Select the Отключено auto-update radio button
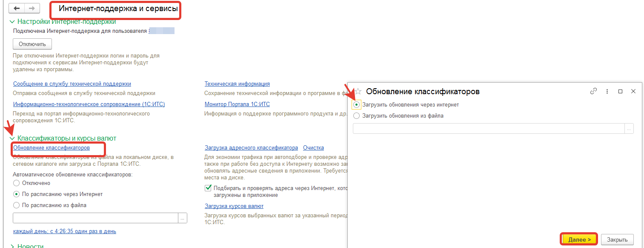Screen dimensions: 644x248 point(17,183)
